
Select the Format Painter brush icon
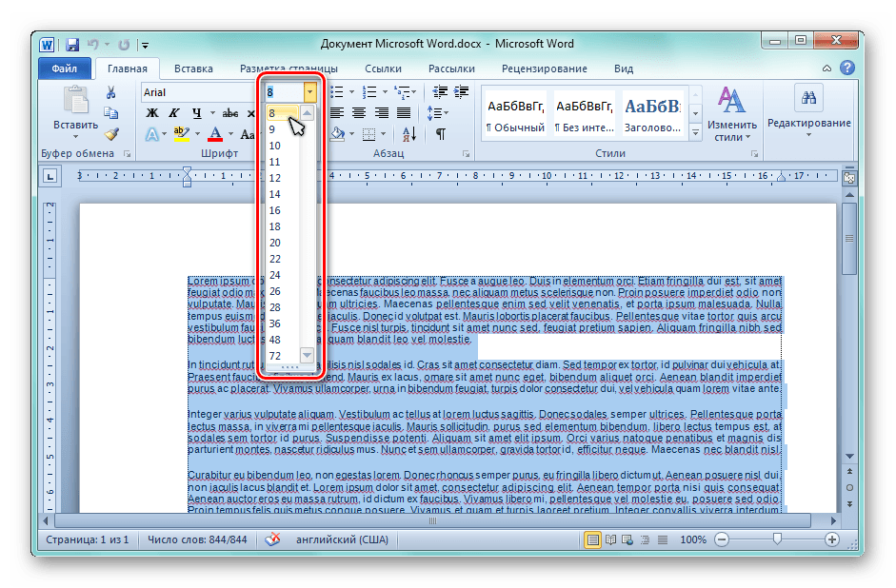[111, 134]
